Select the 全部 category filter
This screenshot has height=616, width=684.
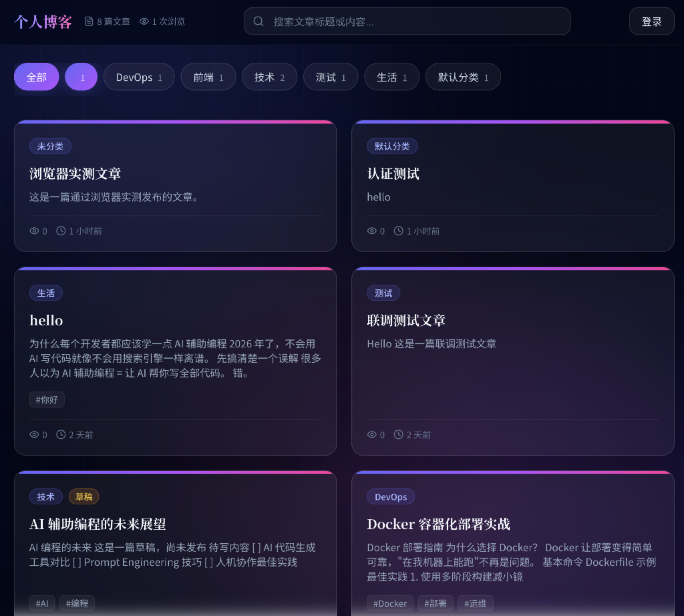click(36, 77)
